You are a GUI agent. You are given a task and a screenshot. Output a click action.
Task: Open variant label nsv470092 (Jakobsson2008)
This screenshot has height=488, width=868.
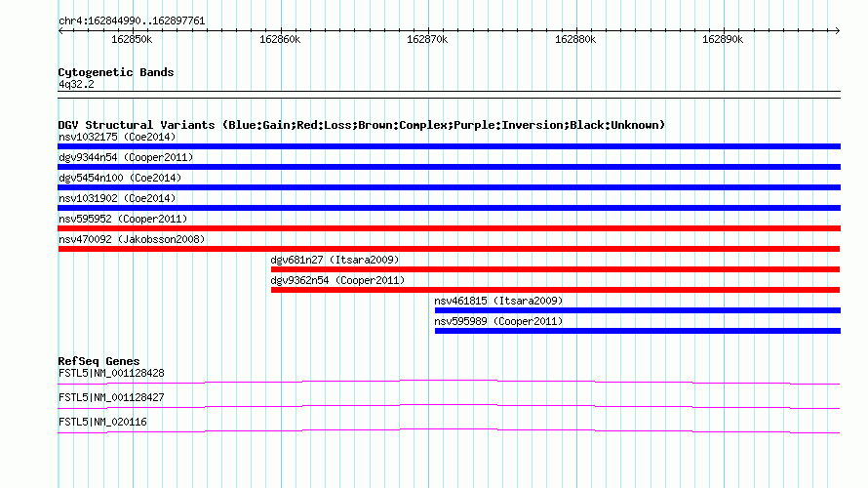(132, 239)
